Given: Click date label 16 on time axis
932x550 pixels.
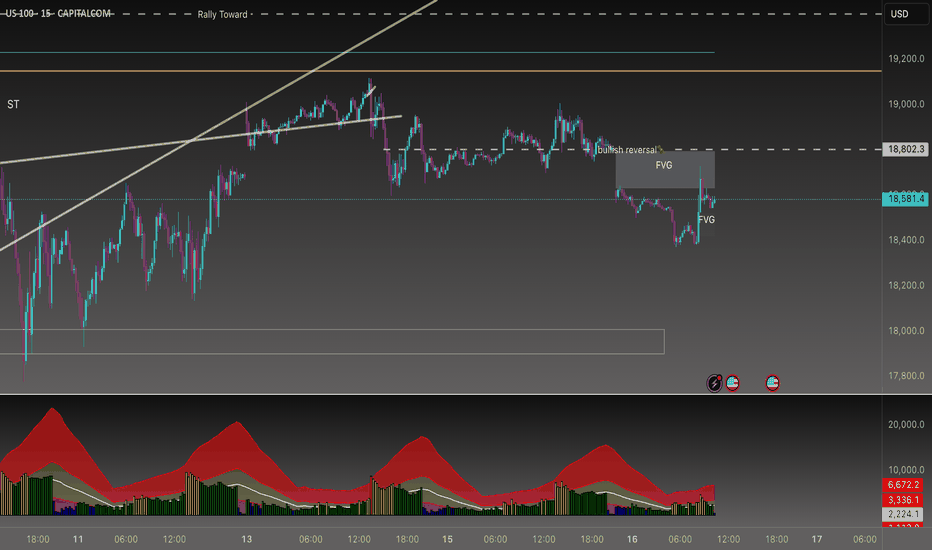Looking at the screenshot, I should pos(632,539).
